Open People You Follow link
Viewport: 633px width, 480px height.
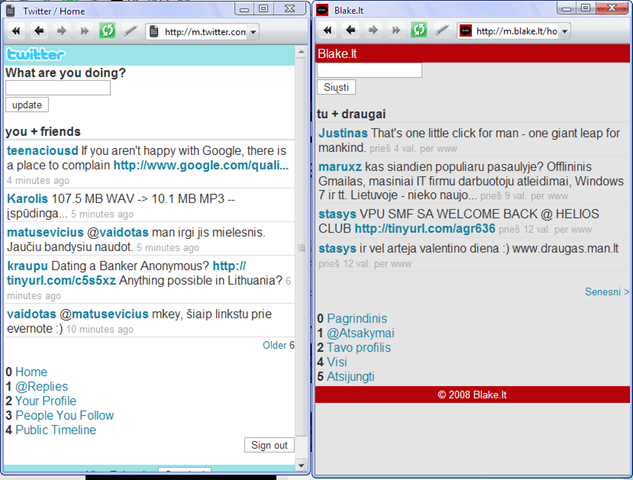point(65,415)
